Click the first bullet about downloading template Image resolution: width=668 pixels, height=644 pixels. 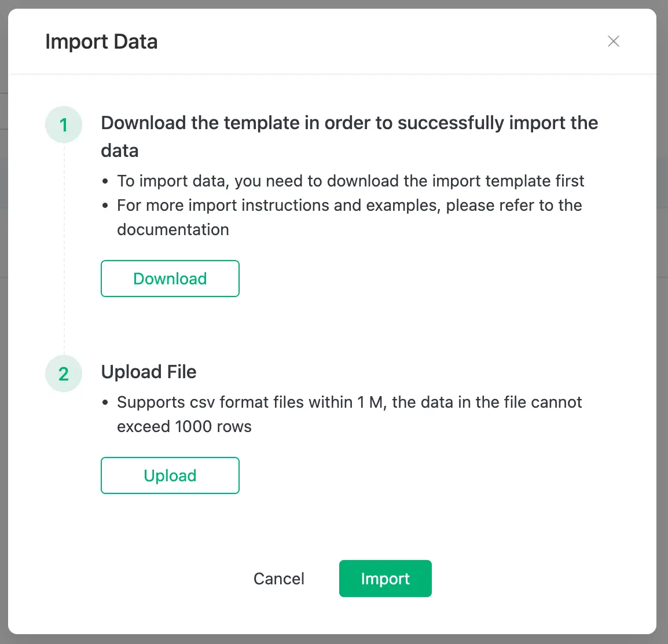coord(350,181)
